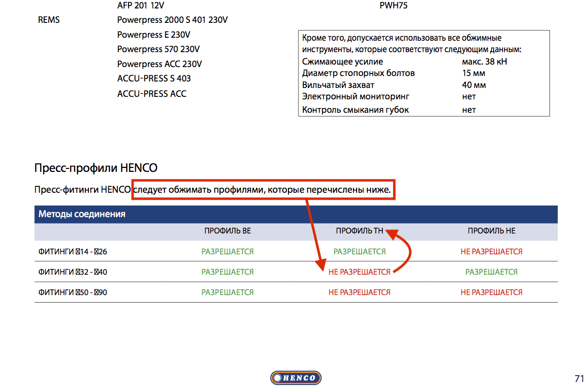588x391 pixels.
Task: Click red "НЕ РАЗРЕШАЕТСЯ" in 32-40 row, TH column
Action: coord(360,272)
